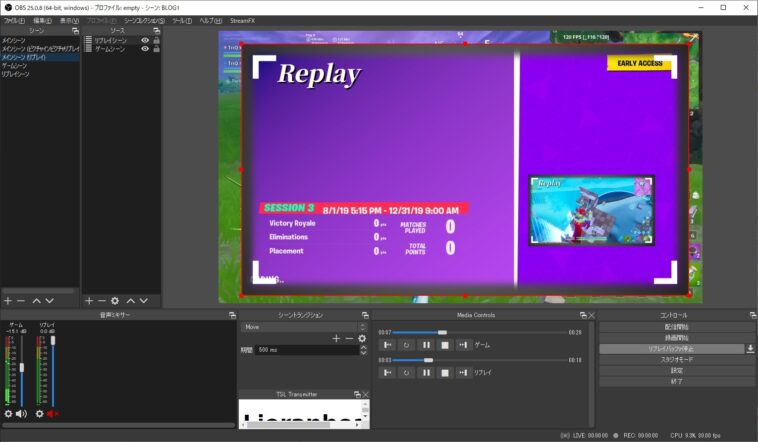
Task: Start streaming with 配信開始 button
Action: click(x=677, y=327)
